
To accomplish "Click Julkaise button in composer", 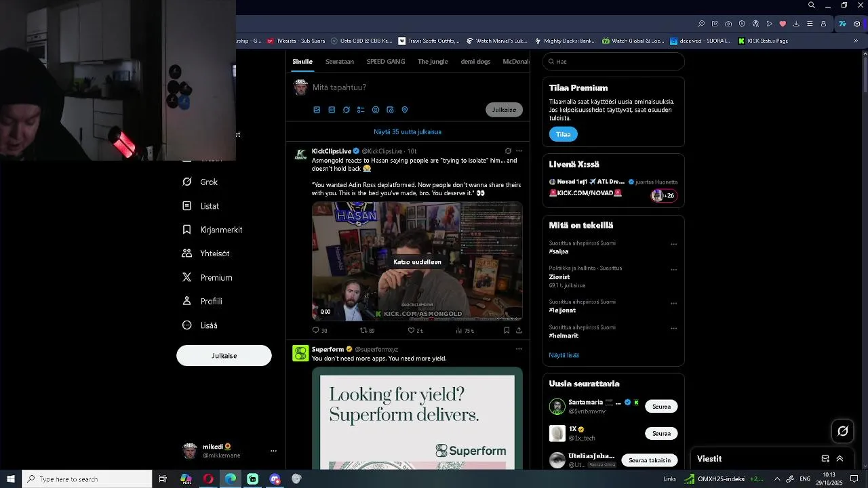I will point(504,110).
